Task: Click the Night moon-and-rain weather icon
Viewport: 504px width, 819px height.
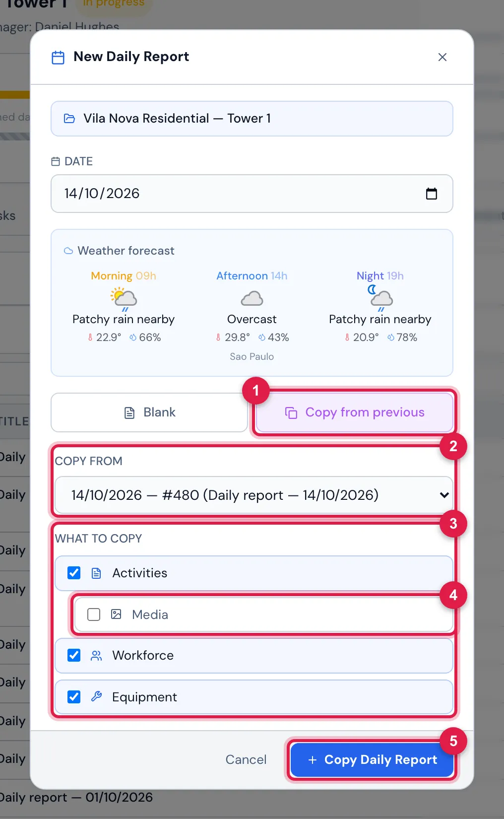Action: (x=380, y=298)
